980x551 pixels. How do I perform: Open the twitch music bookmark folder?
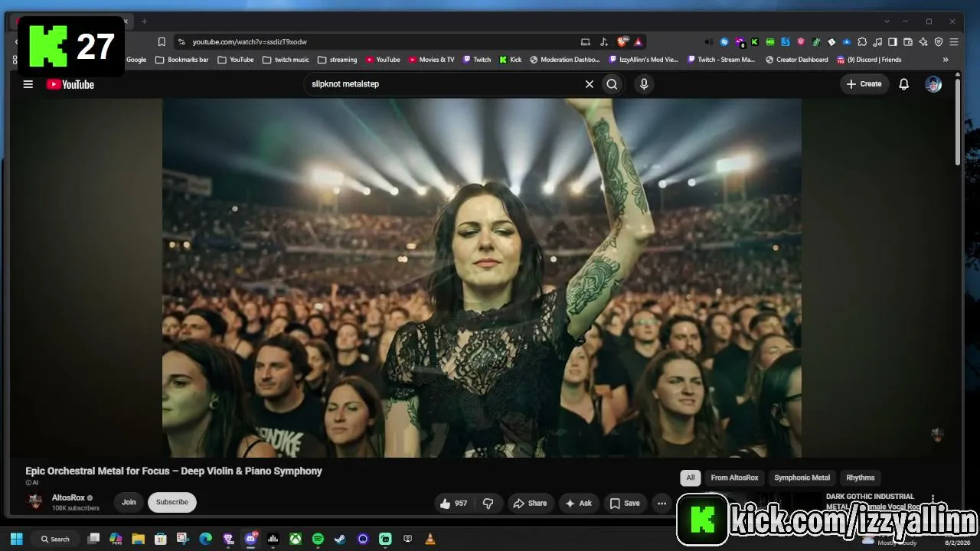(286, 60)
